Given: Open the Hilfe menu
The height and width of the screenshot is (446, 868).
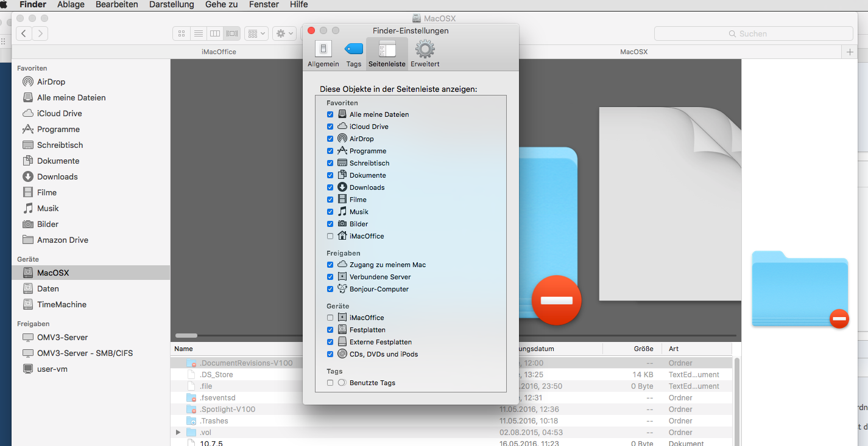Looking at the screenshot, I should tap(298, 4).
